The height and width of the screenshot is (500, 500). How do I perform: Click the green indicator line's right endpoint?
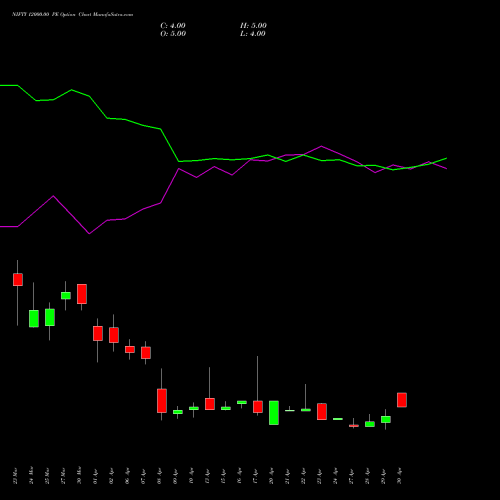click(446, 158)
